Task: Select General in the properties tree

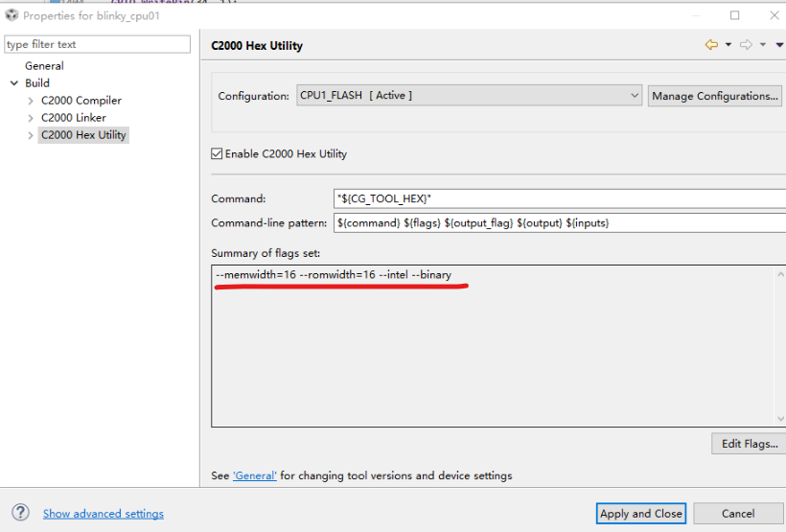Action: pos(44,66)
